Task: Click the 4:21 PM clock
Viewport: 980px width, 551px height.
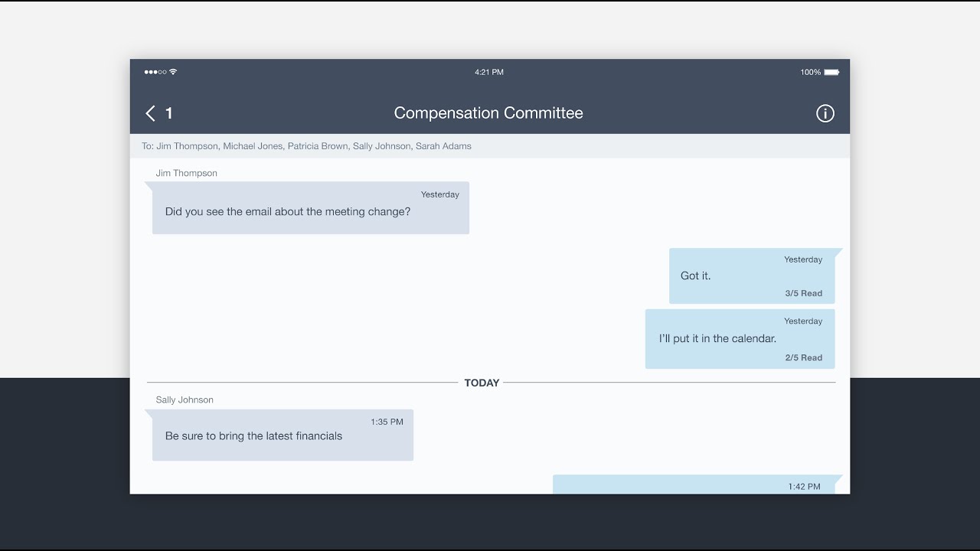Action: 489,72
